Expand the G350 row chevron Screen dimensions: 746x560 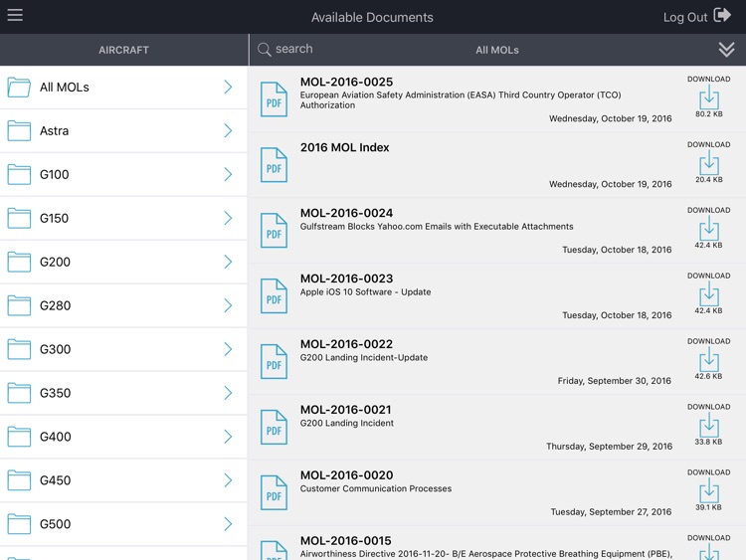tap(228, 393)
